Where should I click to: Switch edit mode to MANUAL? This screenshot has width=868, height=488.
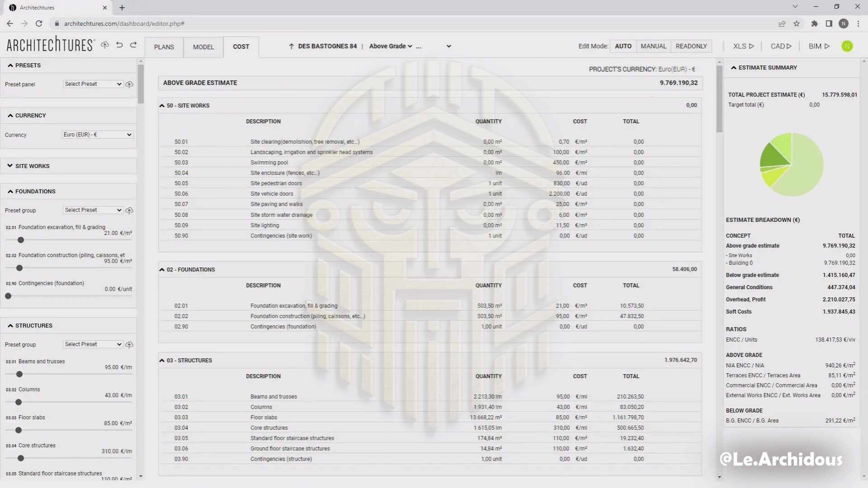pos(653,46)
